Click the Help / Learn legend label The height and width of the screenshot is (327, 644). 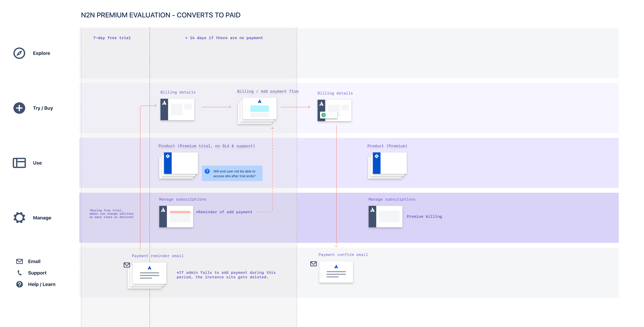pos(42,284)
